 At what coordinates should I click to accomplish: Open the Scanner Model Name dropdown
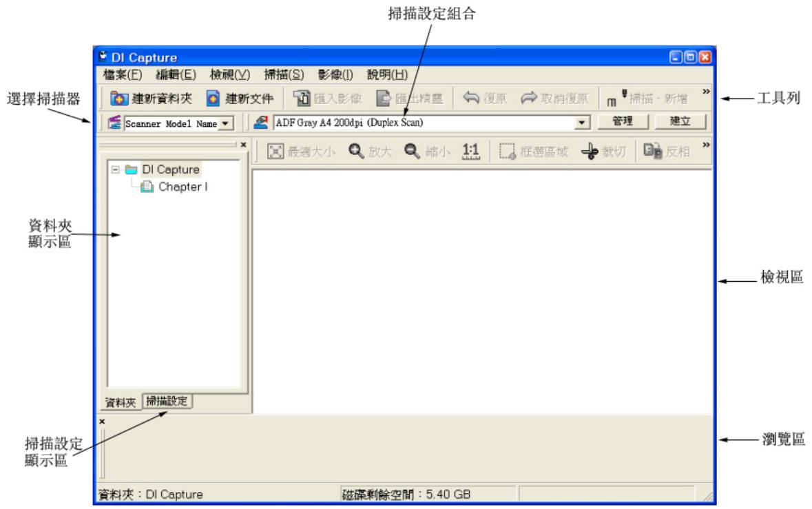tap(225, 123)
